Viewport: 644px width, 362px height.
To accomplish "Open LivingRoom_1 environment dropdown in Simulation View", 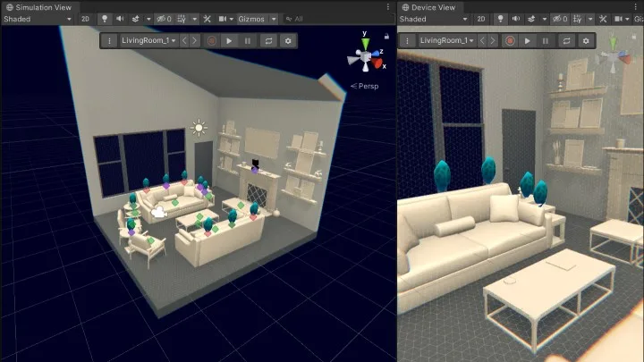I will point(148,40).
